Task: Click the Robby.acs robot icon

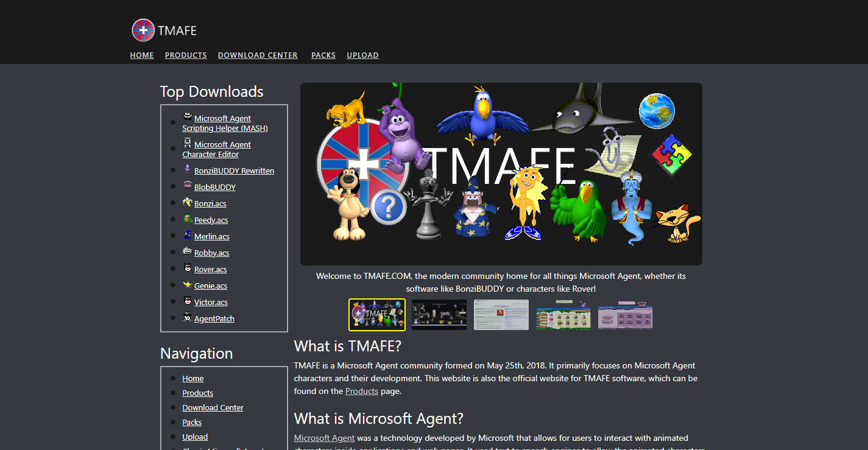Action: pos(188,251)
